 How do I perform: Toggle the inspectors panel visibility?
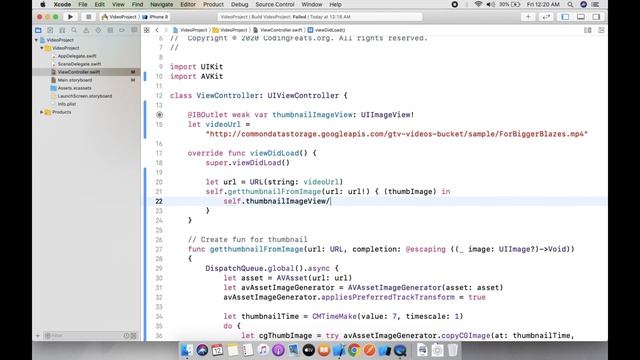596,17
